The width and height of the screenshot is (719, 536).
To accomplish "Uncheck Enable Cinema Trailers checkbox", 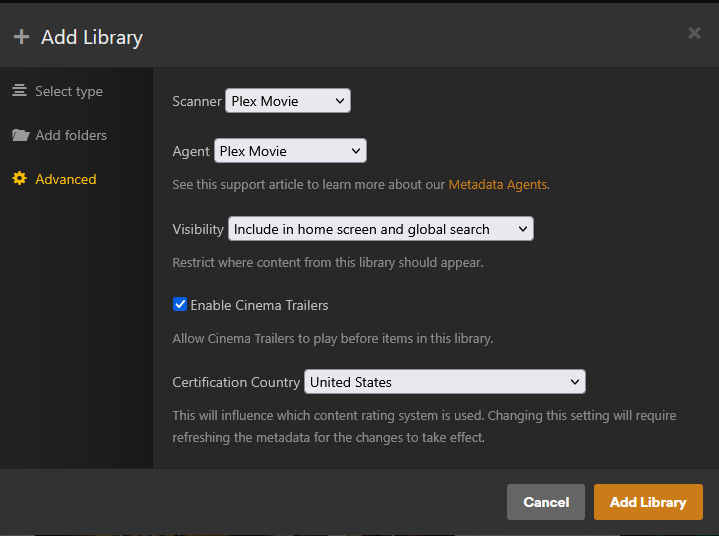I will click(x=180, y=304).
